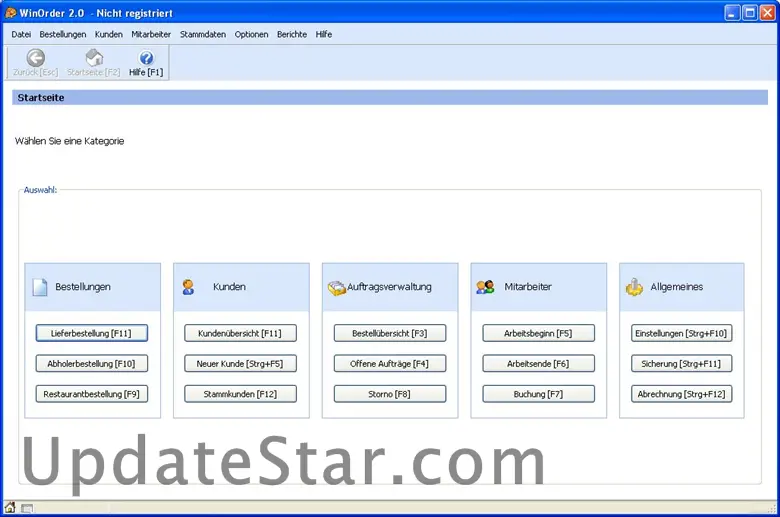Open the Hilfe menu in menu bar
780x517 pixels.
pos(323,34)
